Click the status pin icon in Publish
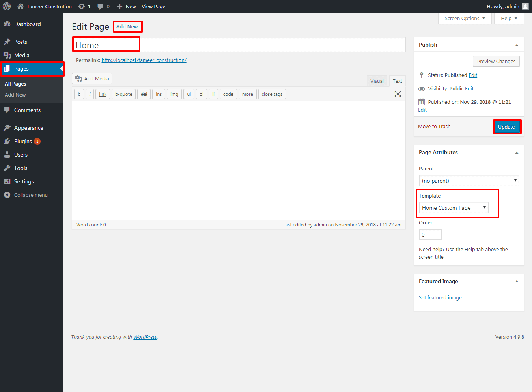 pyautogui.click(x=422, y=75)
